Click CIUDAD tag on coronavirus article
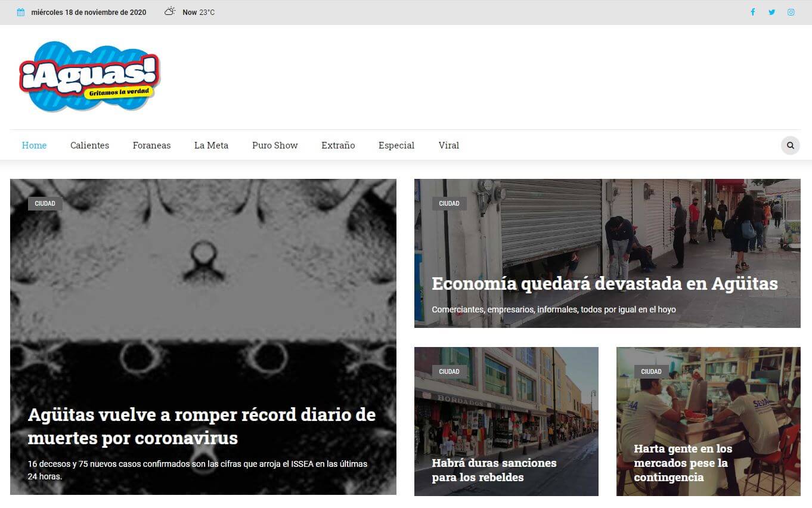This screenshot has height=508, width=812. (45, 203)
